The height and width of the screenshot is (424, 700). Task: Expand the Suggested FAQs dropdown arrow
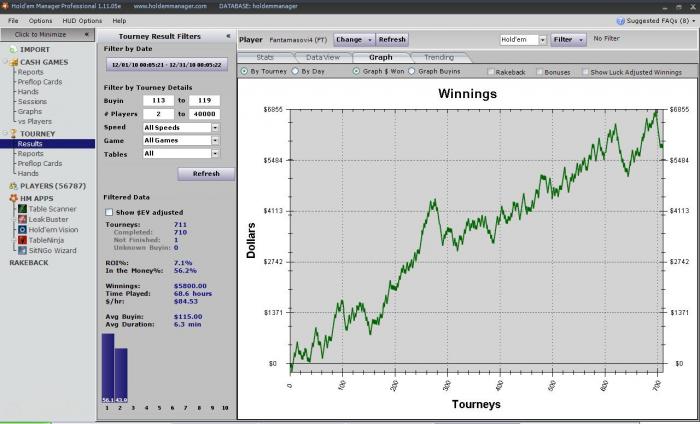pos(694,21)
